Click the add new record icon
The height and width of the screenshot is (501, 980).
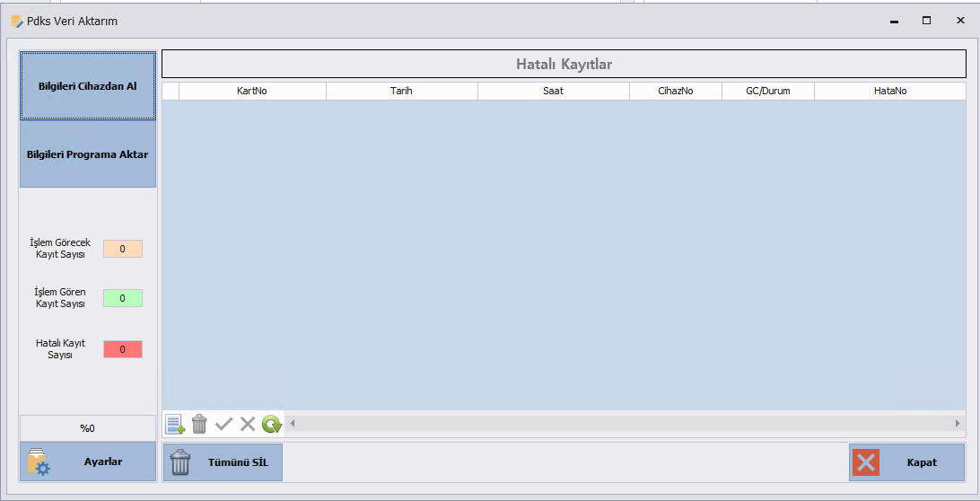click(x=174, y=424)
